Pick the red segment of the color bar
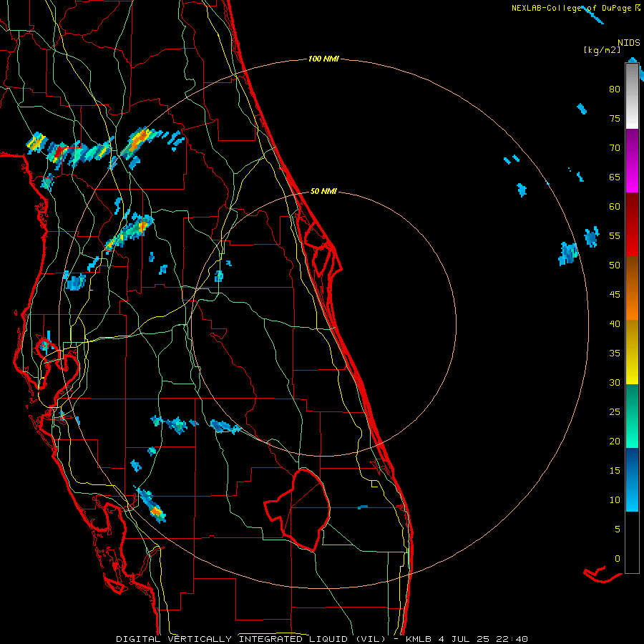Screen dimensions: 644x644 pos(632,224)
